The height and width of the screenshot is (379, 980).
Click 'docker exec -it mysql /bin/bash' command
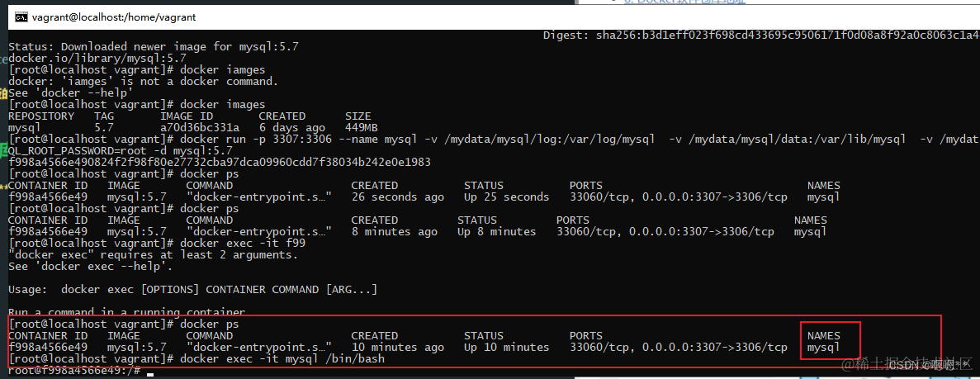282,359
